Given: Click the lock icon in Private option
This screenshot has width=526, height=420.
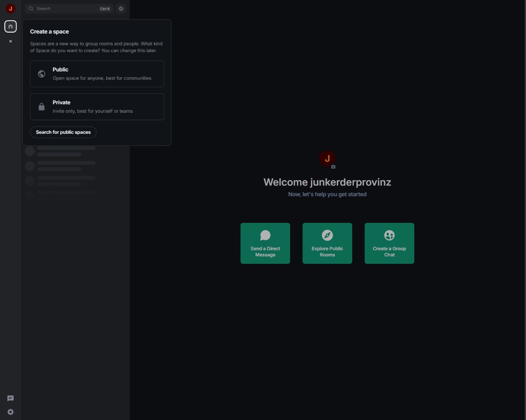Looking at the screenshot, I should pyautogui.click(x=42, y=107).
